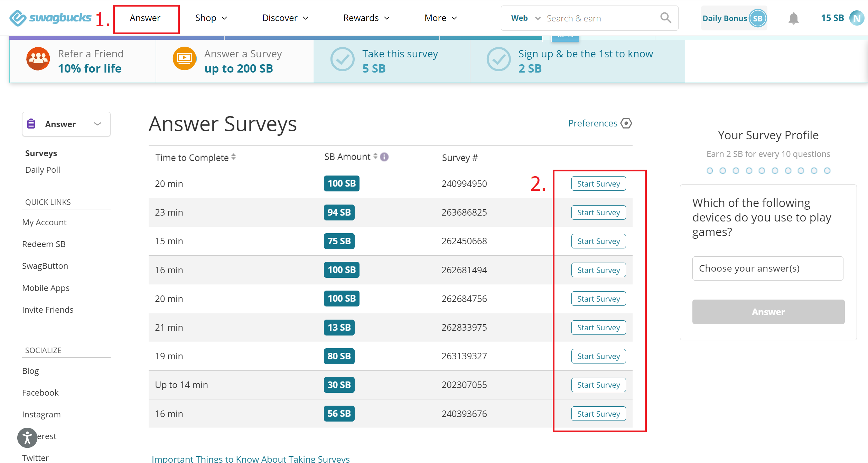Viewport: 868px width, 463px height.
Task: Select Surveys in the sidebar
Action: pyautogui.click(x=41, y=153)
